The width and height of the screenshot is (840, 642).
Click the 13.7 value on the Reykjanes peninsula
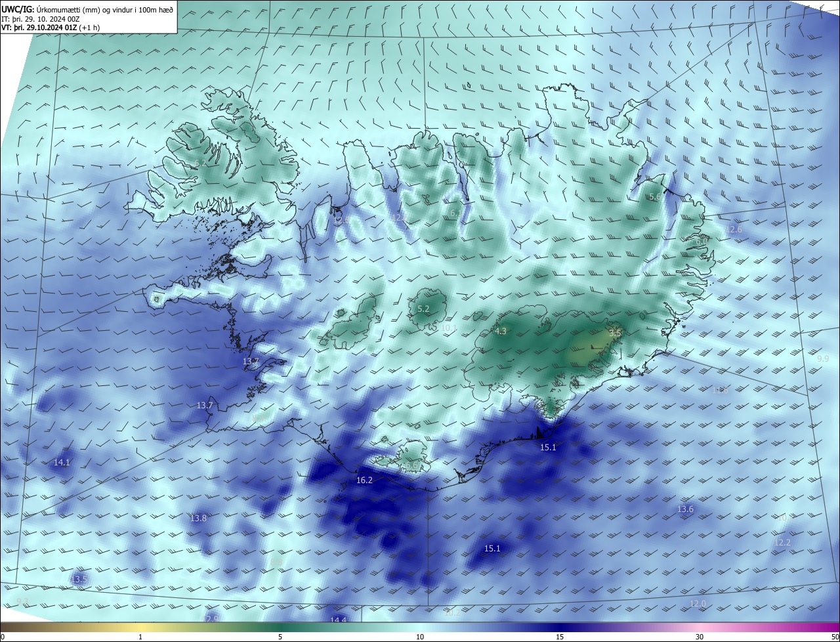(205, 405)
